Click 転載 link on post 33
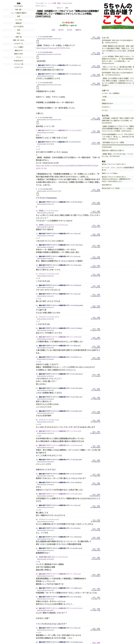This screenshot has height=644, width=134. point(94,460)
